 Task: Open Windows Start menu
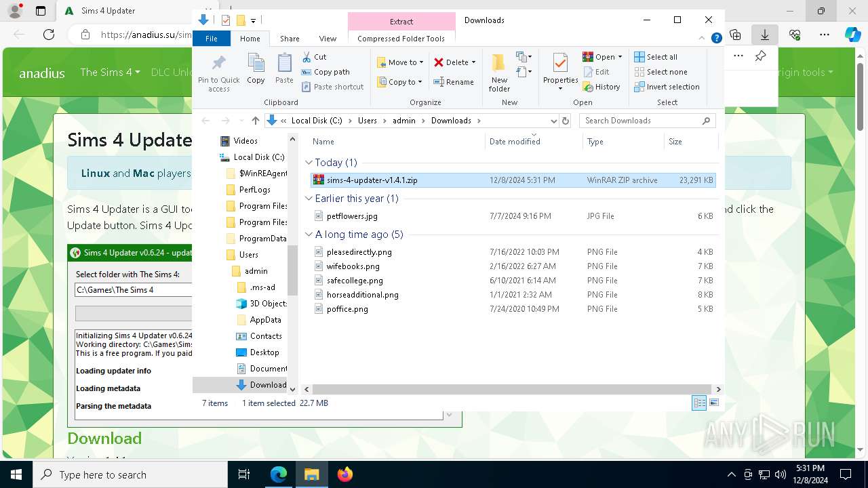[16, 474]
